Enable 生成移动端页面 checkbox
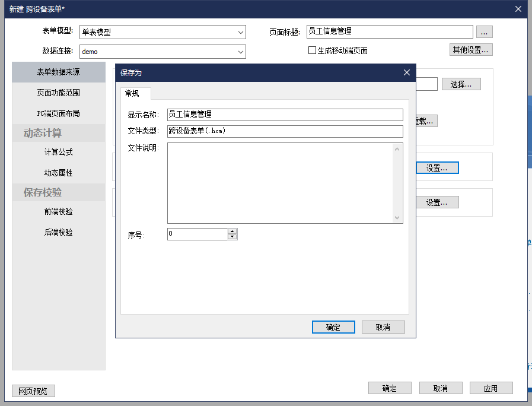This screenshot has width=532, height=406. click(312, 50)
